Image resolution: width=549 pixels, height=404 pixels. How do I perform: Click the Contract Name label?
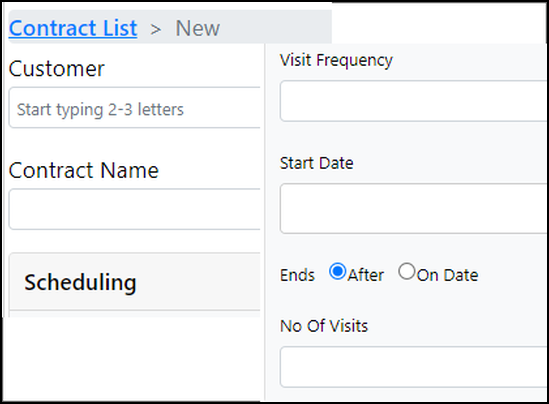tap(84, 170)
